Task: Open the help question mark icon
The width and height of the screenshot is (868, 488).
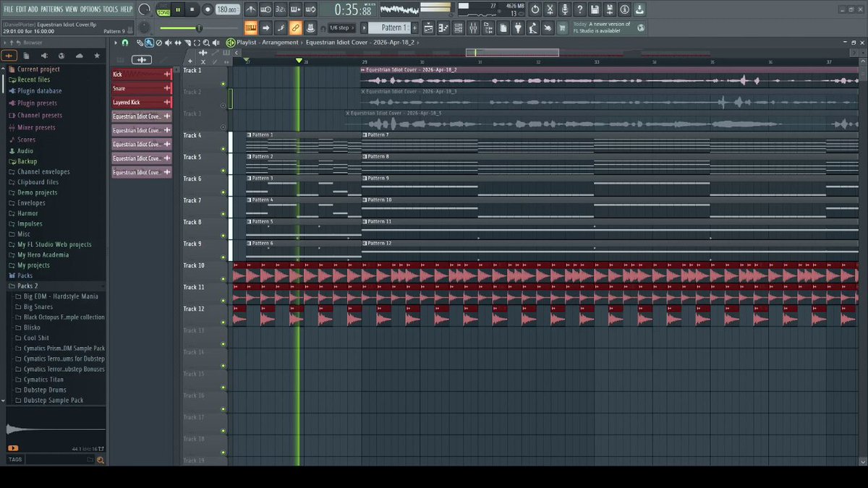Action: pos(579,9)
